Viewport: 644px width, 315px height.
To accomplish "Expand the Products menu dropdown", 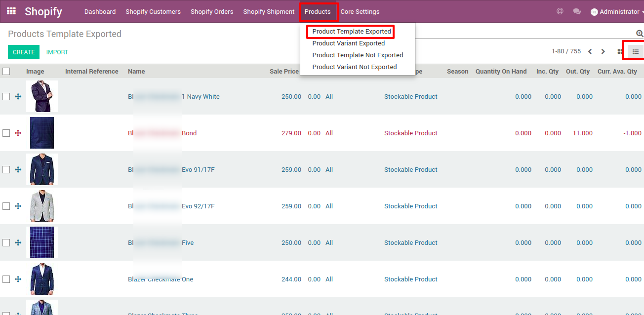I will [318, 11].
